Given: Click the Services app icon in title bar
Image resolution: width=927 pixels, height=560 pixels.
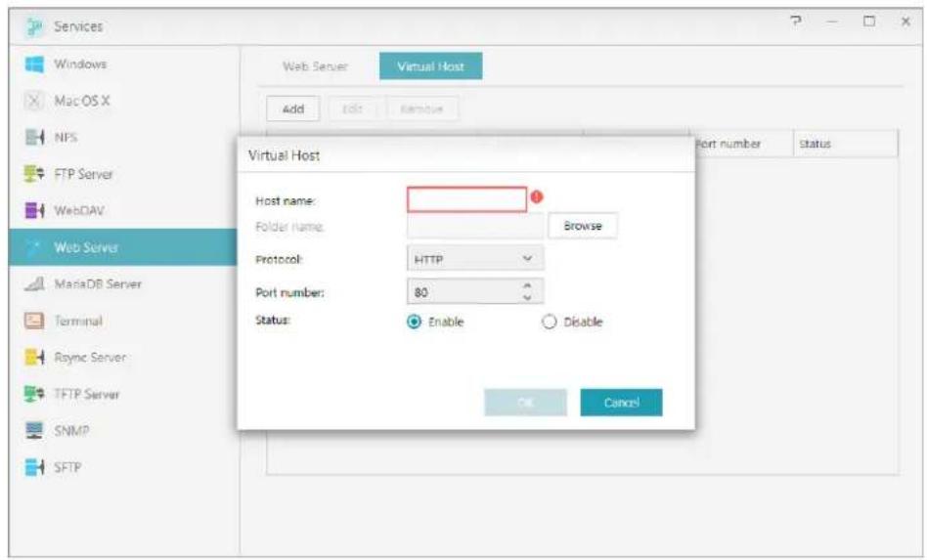Looking at the screenshot, I should (x=35, y=26).
